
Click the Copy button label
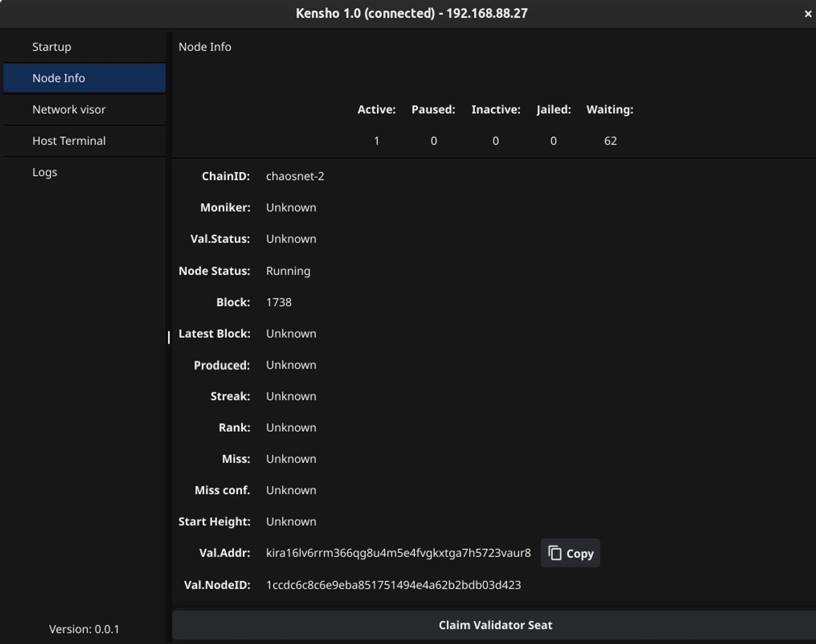pos(580,554)
